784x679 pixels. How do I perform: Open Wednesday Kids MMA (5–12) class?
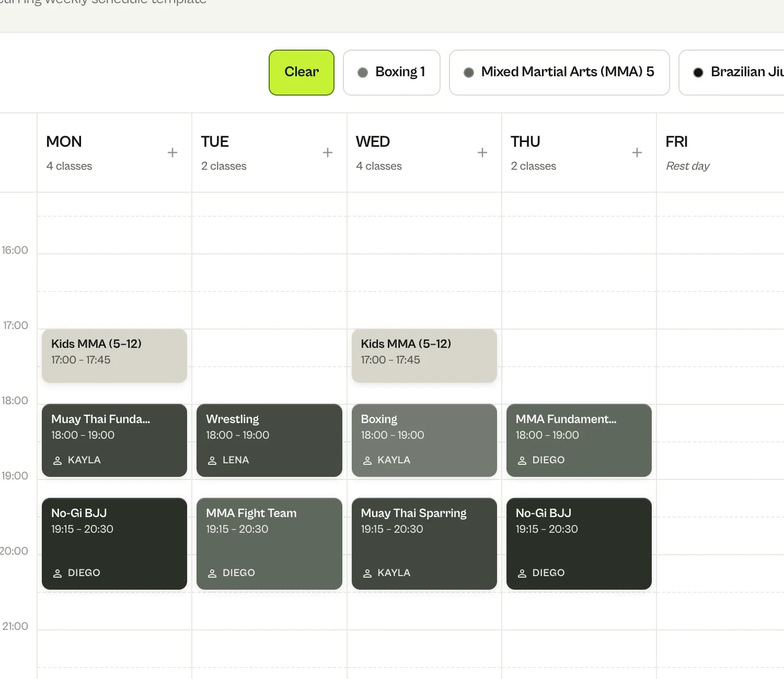[424, 356]
